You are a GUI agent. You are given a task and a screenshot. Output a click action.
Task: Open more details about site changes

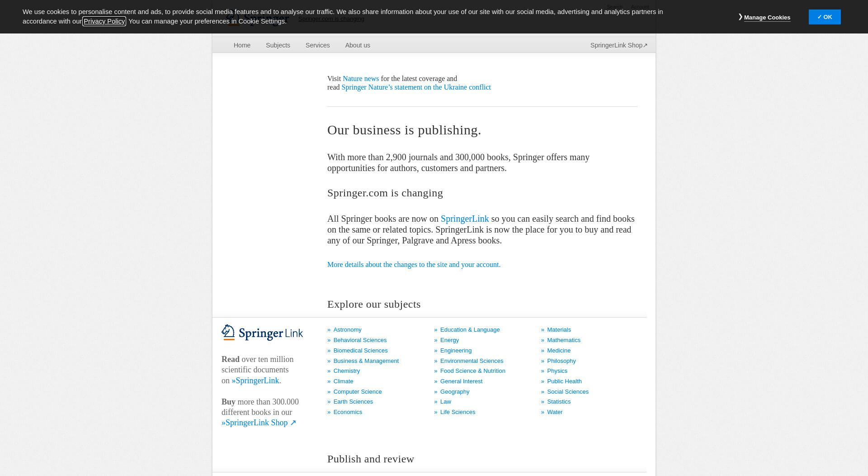[414, 265]
